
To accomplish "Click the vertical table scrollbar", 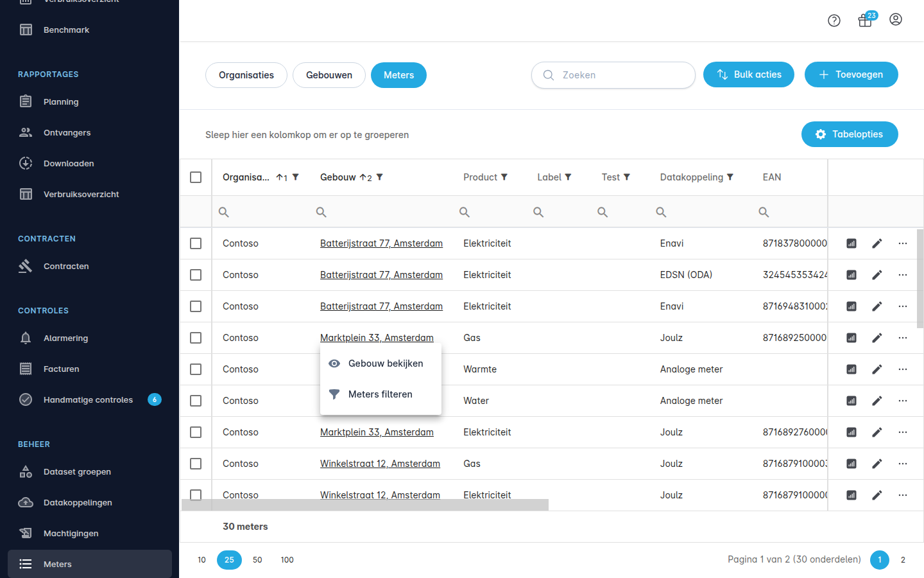I will [x=920, y=277].
